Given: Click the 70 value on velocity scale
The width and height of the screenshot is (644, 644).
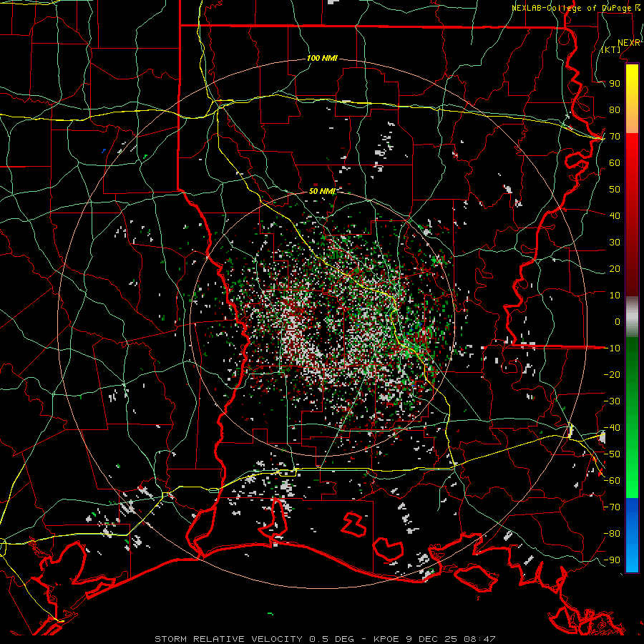Looking at the screenshot, I should click(615, 137).
